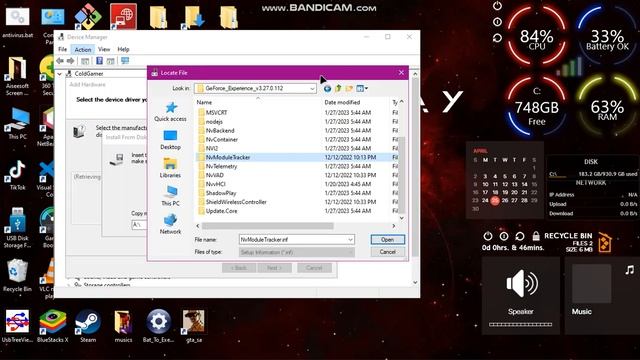Open the Aiseesoft Screen desktop icon
The image size is (640, 360).
point(17,76)
